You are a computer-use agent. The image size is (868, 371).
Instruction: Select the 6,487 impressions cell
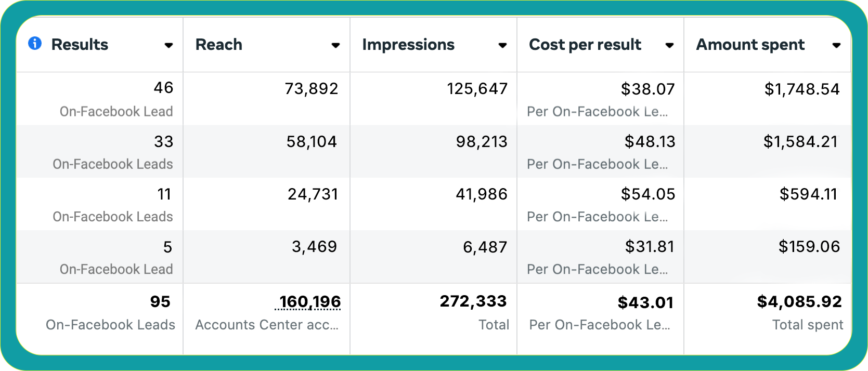coord(485,247)
